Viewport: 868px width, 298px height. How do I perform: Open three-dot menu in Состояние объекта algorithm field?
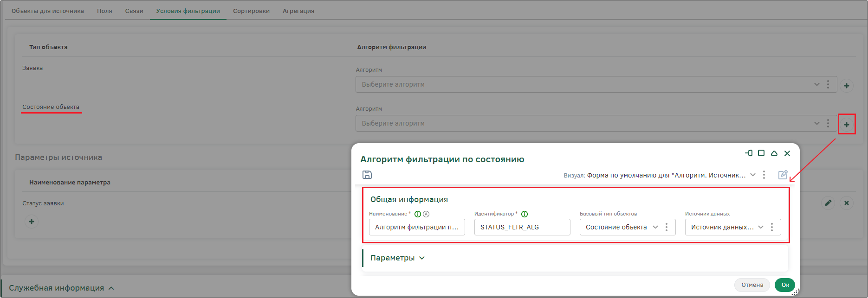[828, 123]
